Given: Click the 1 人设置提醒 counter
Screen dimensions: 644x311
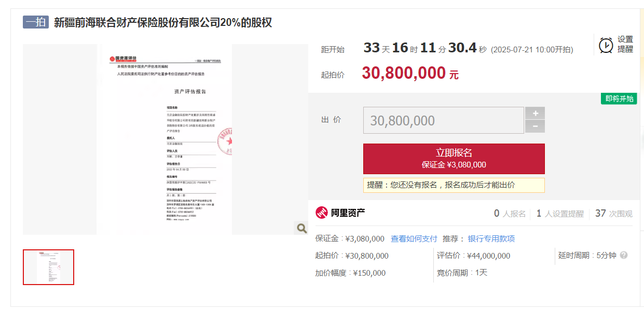Looking at the screenshot, I should [559, 214].
